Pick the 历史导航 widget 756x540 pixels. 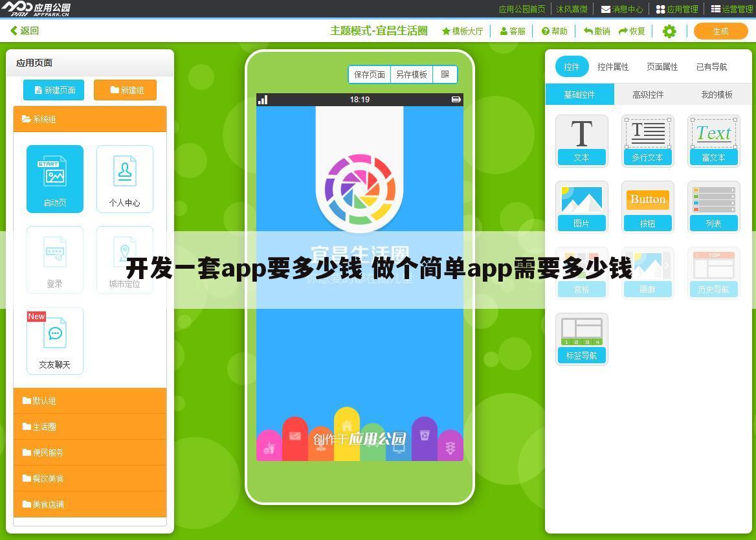[x=713, y=273]
